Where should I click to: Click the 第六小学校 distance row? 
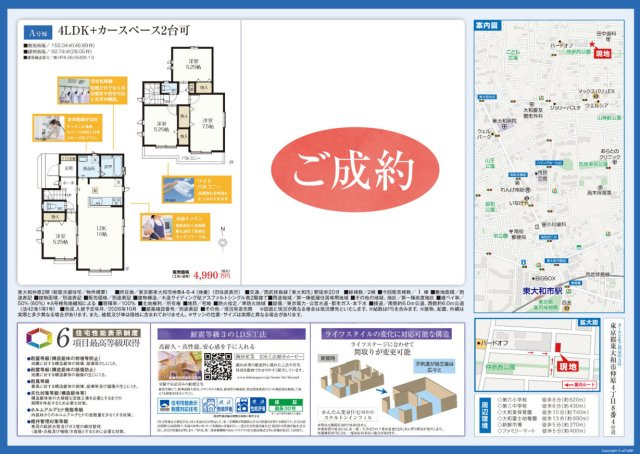[x=542, y=399]
